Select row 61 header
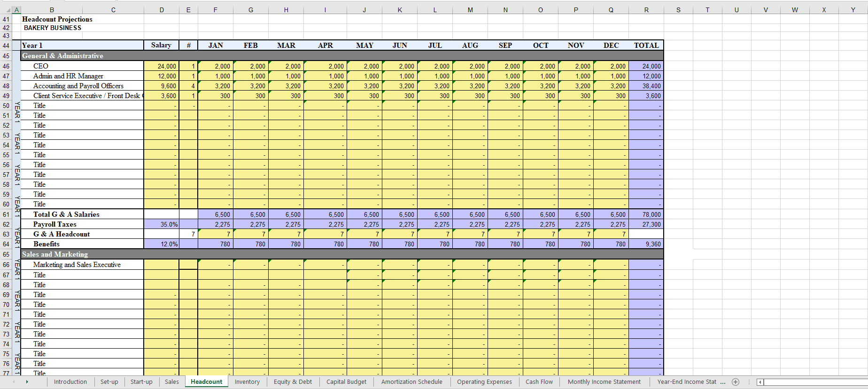Image resolution: width=868 pixels, height=389 pixels. 6,214
